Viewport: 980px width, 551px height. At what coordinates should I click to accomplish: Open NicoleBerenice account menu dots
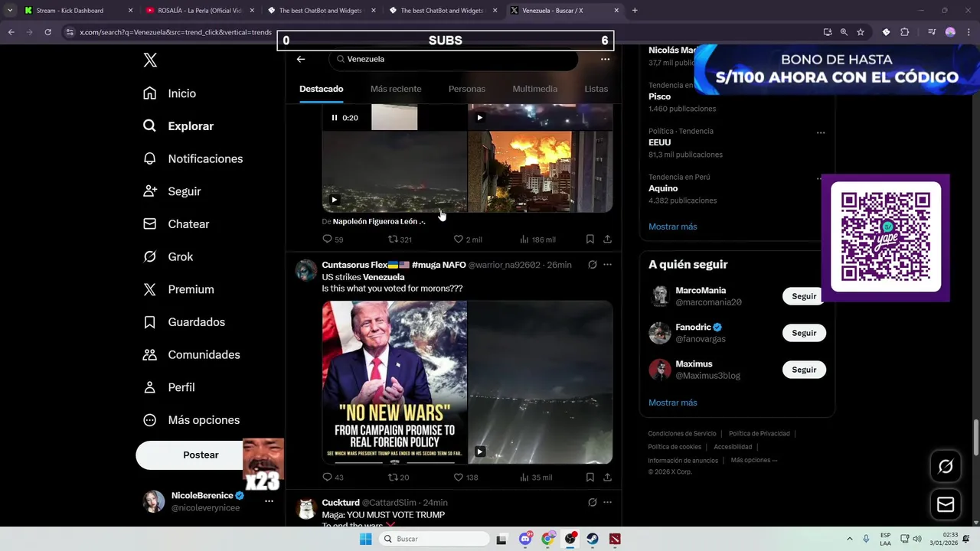(x=269, y=501)
